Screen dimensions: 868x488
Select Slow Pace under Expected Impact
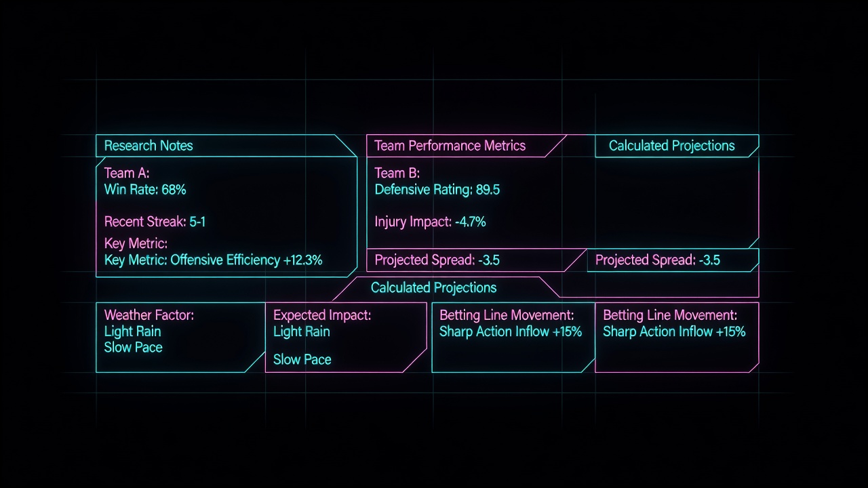click(302, 360)
